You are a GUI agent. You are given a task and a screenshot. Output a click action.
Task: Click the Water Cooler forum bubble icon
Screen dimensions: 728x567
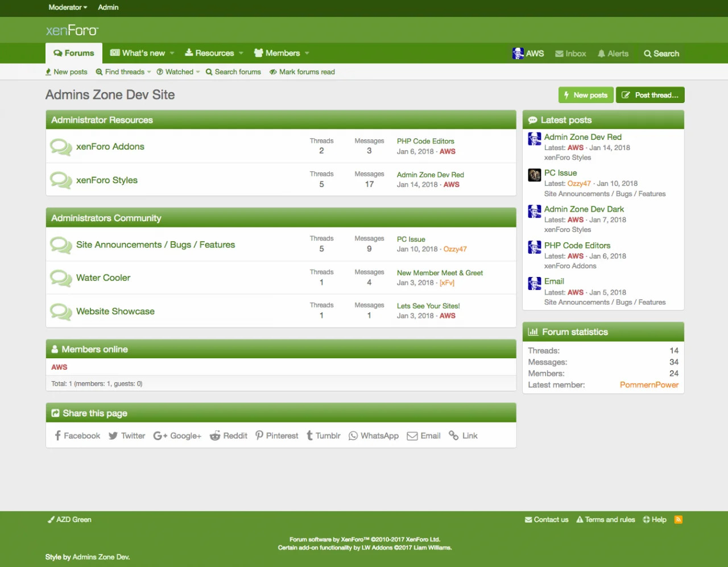pyautogui.click(x=61, y=278)
